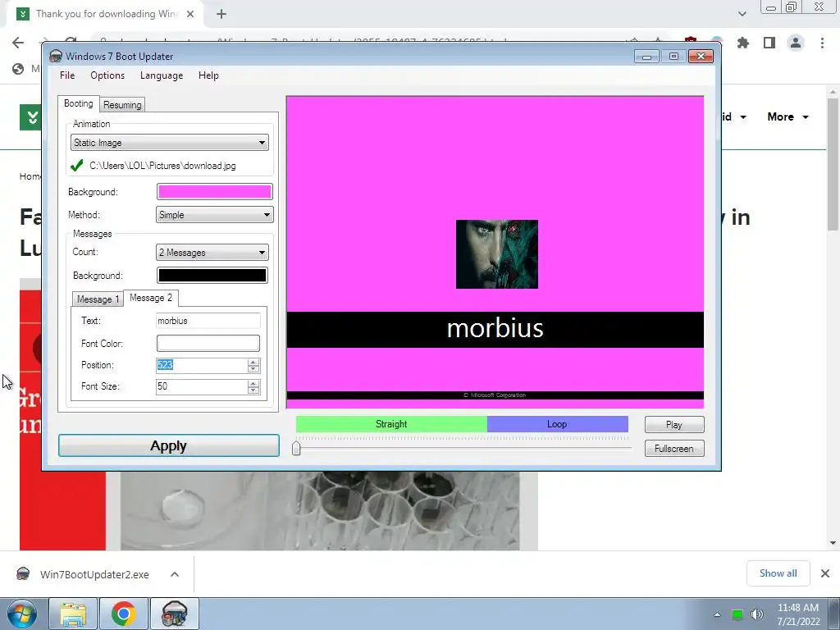Switch to the Booting tab
The width and height of the screenshot is (840, 630).
click(x=78, y=103)
